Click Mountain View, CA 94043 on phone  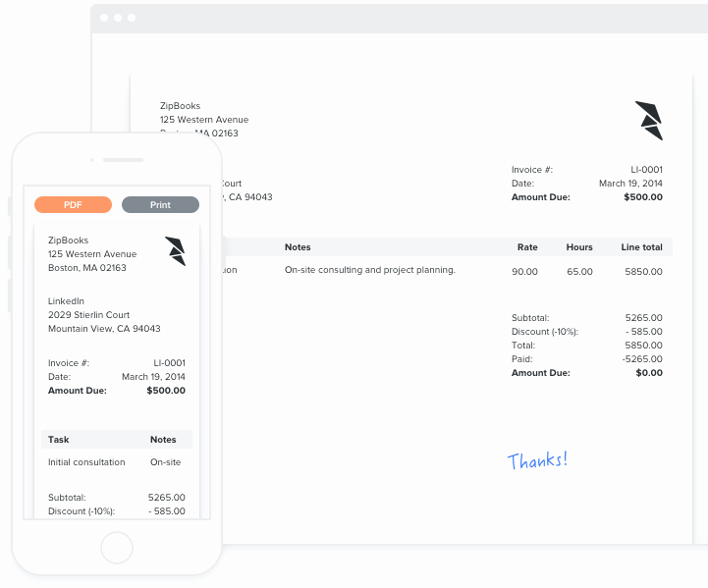pyautogui.click(x=104, y=329)
